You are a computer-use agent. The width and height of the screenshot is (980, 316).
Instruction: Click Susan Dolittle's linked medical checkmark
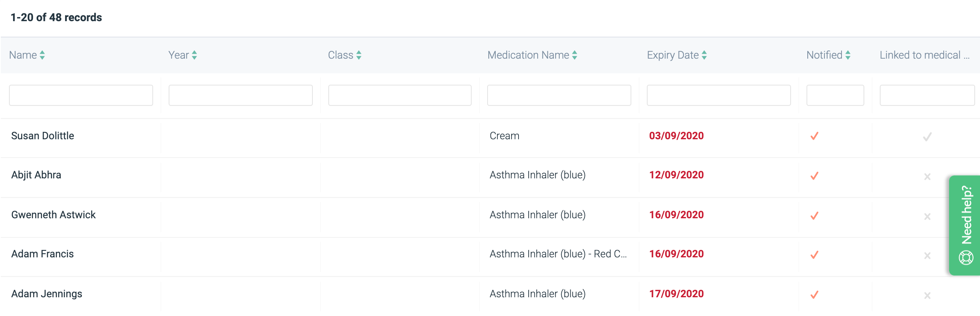927,137
